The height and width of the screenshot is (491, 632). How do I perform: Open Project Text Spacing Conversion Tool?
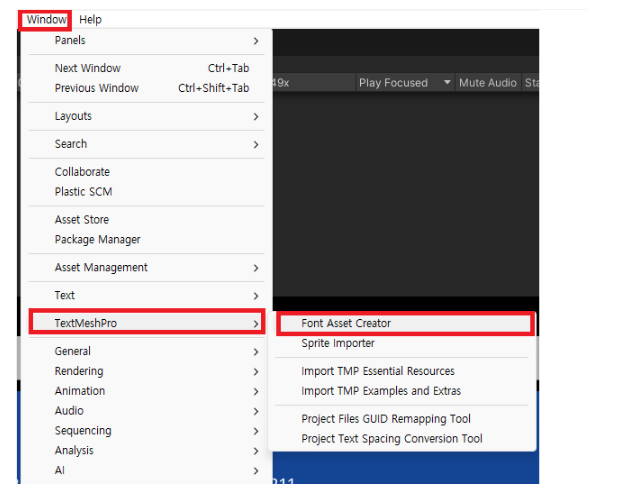tap(402, 439)
